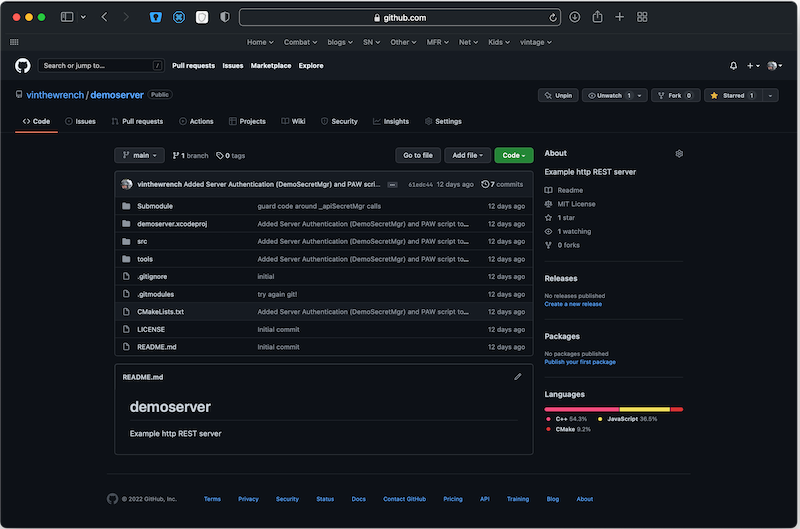Viewport: 800px width, 529px height.
Task: Click the github.com address bar
Action: coord(400,17)
